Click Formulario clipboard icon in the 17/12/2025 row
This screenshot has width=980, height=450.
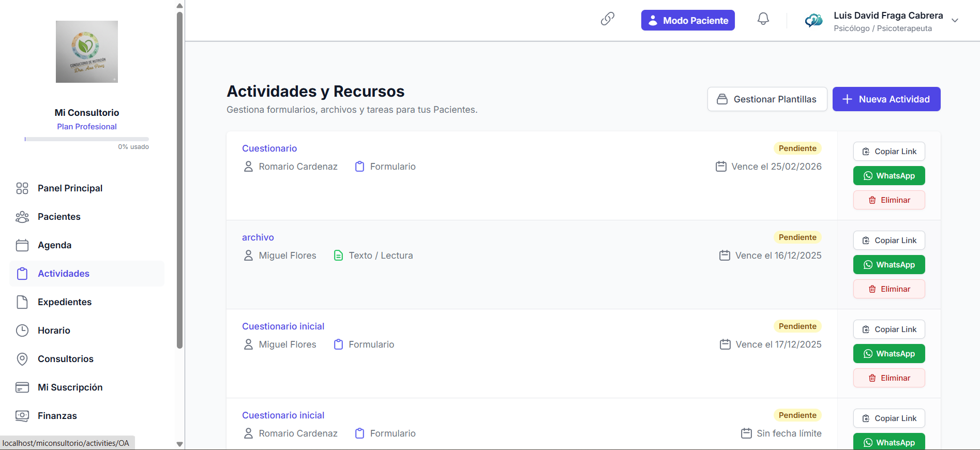(x=338, y=344)
